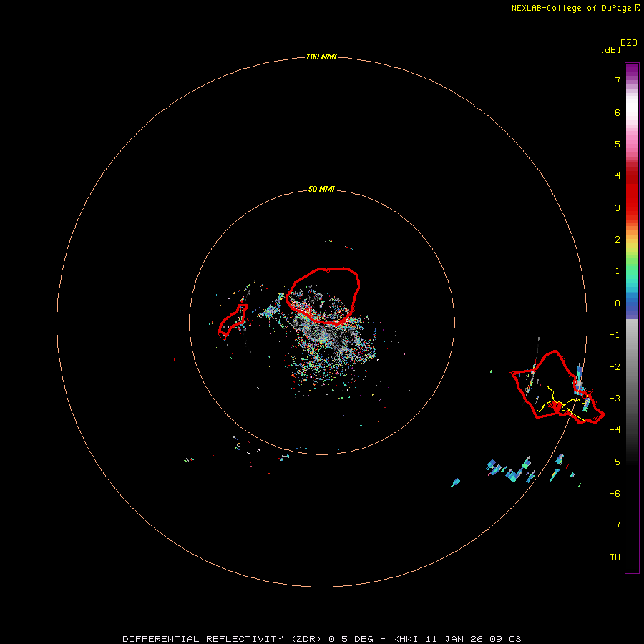
Task: Select the 100 NMI range ring label
Action: coord(321,57)
